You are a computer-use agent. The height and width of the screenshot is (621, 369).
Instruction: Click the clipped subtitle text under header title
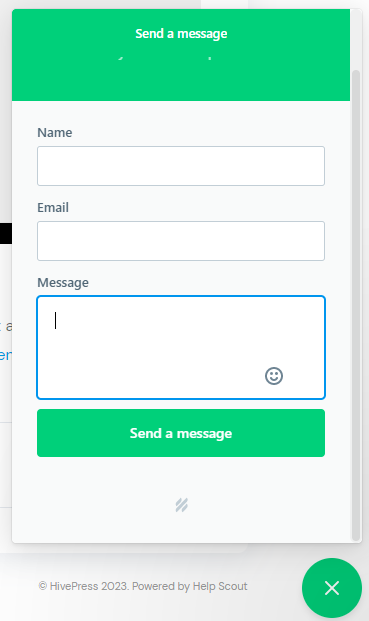point(165,58)
